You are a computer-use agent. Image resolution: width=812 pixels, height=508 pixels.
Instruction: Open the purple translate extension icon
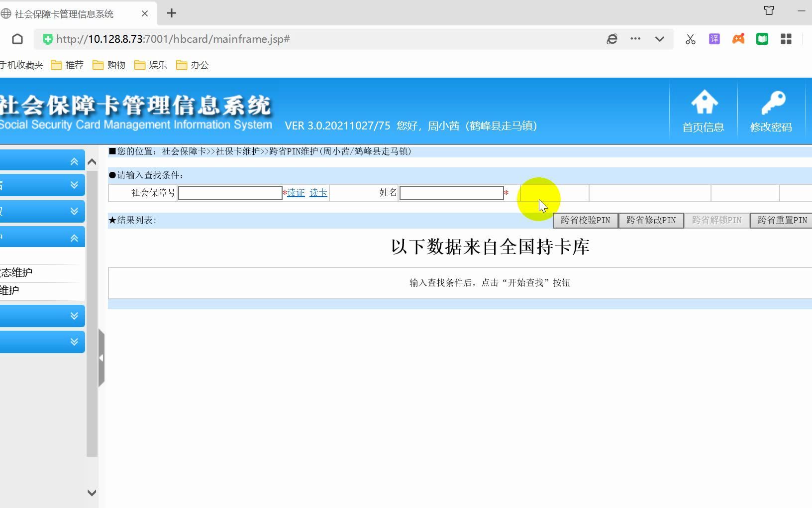point(714,39)
